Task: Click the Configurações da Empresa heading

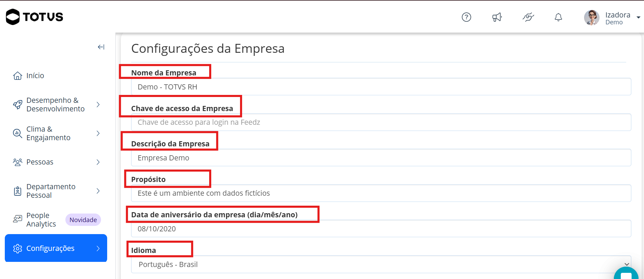Action: [x=208, y=49]
